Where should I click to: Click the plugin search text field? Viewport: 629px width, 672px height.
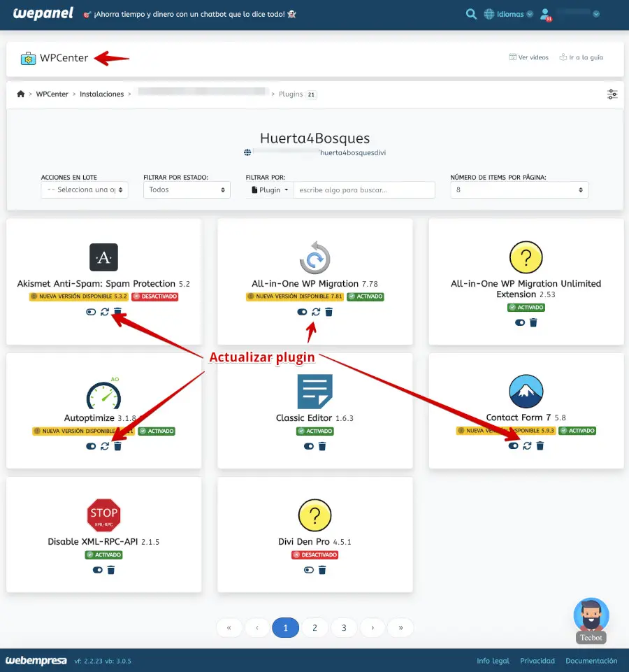coord(364,190)
